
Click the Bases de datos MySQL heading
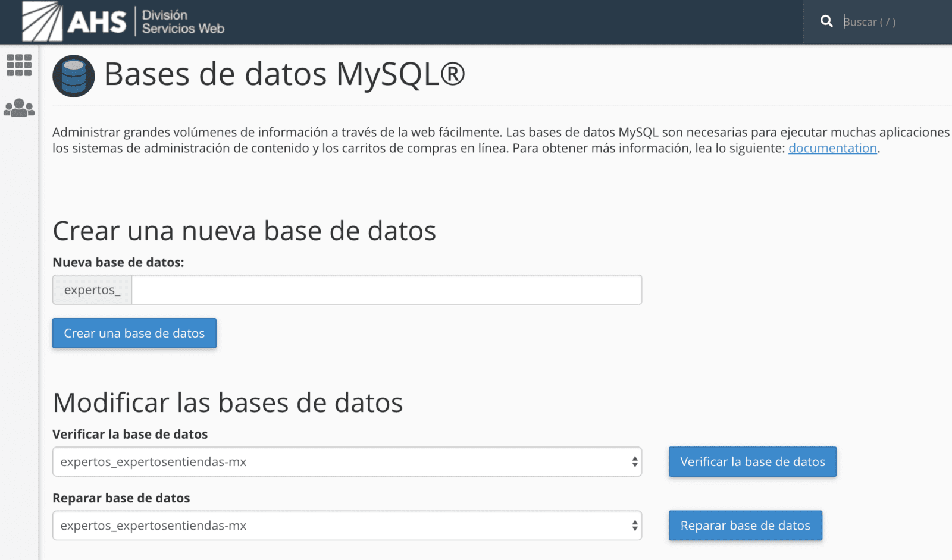pyautogui.click(x=284, y=75)
